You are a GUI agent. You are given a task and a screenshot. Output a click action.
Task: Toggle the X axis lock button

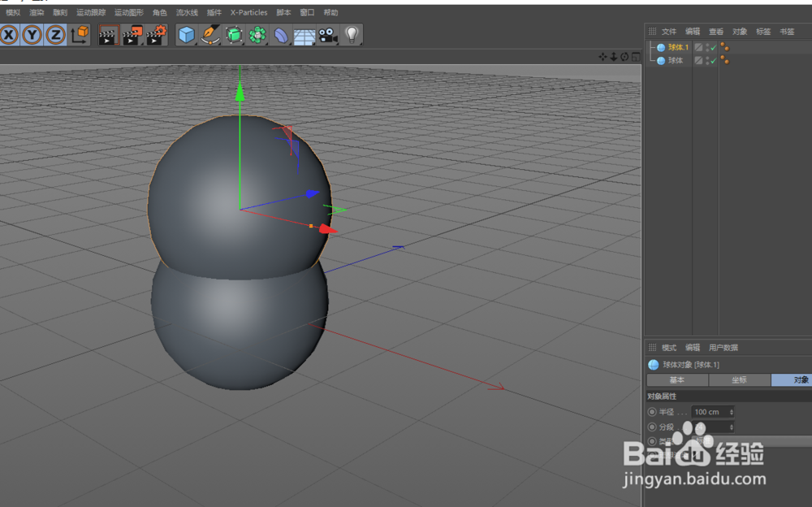(9, 35)
